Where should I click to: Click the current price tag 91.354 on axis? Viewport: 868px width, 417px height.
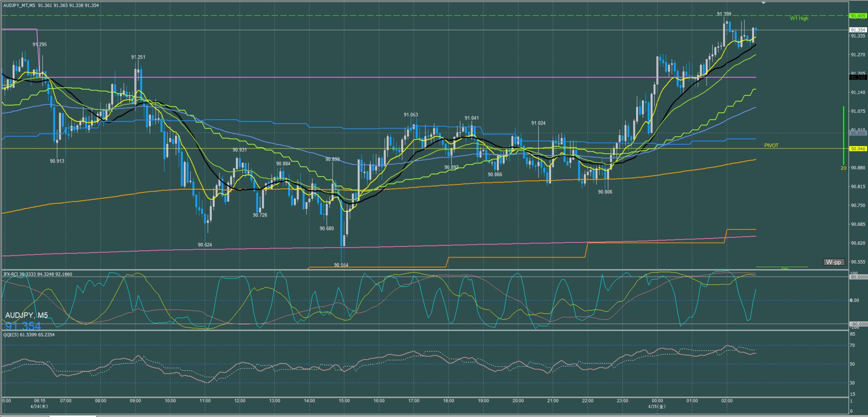tap(858, 30)
